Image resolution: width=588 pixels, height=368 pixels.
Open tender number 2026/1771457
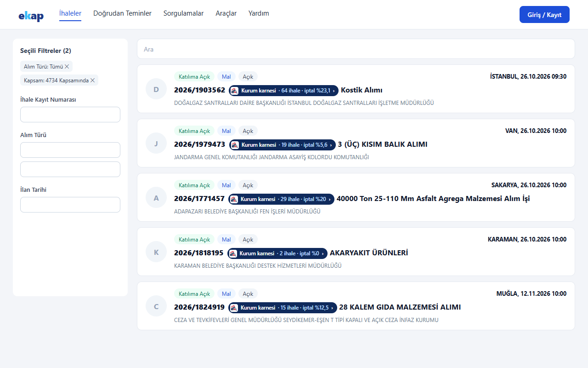[199, 199]
